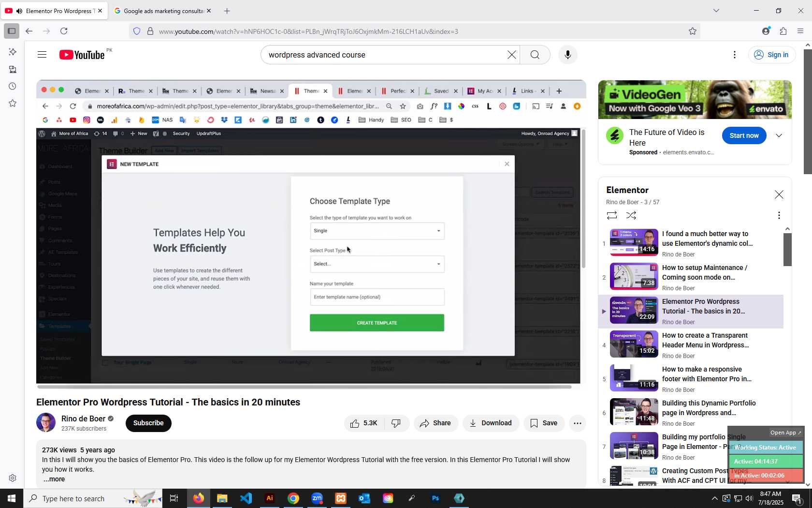Open bookmarks sidebar star icon
Image resolution: width=812 pixels, height=508 pixels.
(x=13, y=103)
